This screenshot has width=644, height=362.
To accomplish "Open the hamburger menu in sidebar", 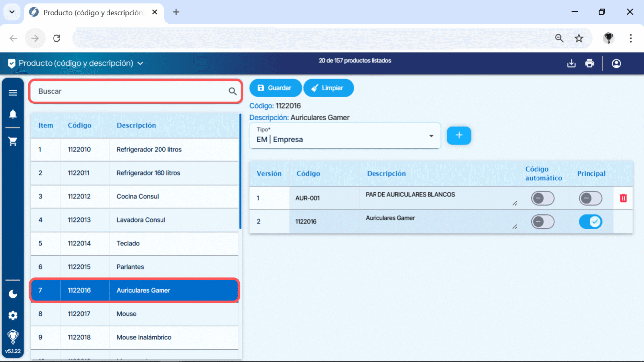I will click(13, 93).
